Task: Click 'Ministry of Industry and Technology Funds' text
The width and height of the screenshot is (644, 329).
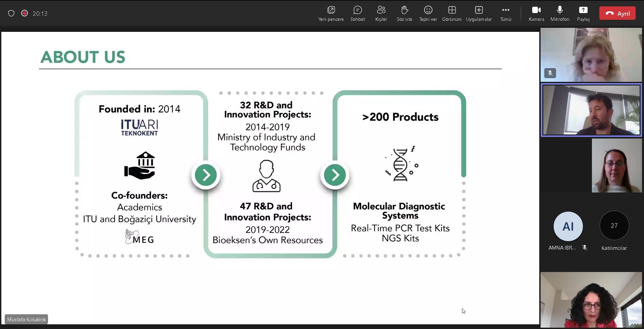Action: click(267, 142)
